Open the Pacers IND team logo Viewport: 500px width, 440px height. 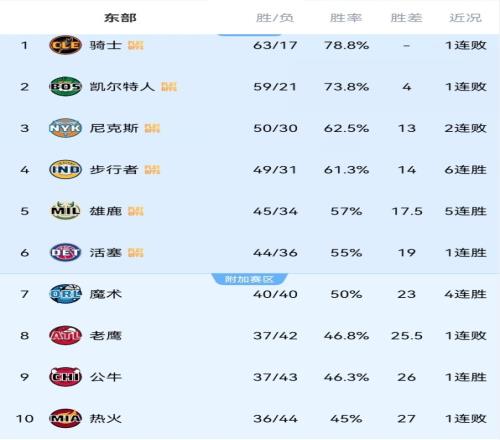[x=65, y=169]
